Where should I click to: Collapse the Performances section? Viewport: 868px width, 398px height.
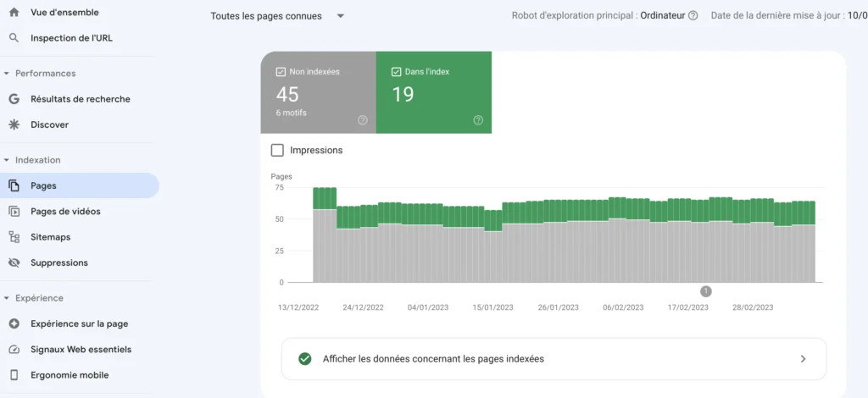pyautogui.click(x=7, y=74)
